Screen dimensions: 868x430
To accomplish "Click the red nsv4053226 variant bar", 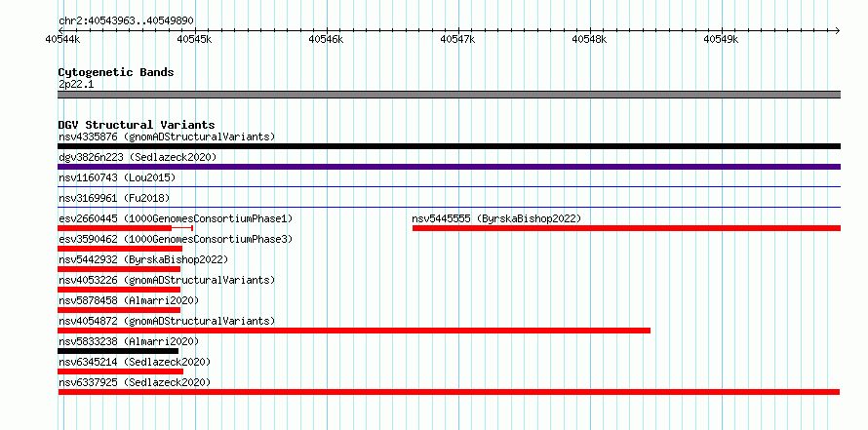I will (119, 290).
